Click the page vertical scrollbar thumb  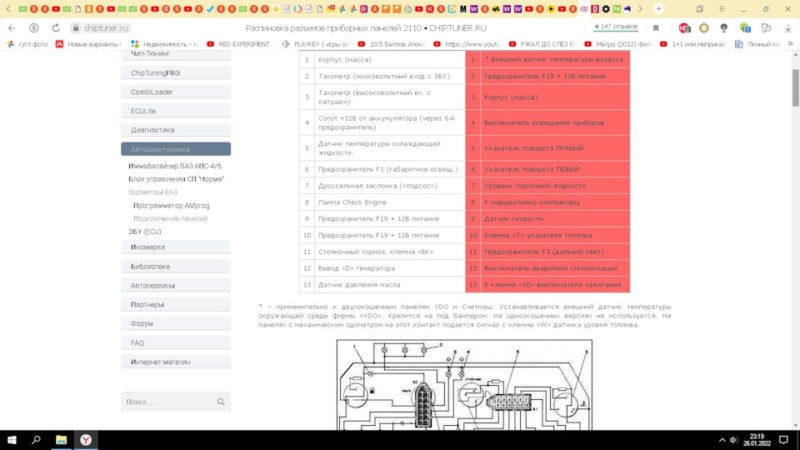795,87
